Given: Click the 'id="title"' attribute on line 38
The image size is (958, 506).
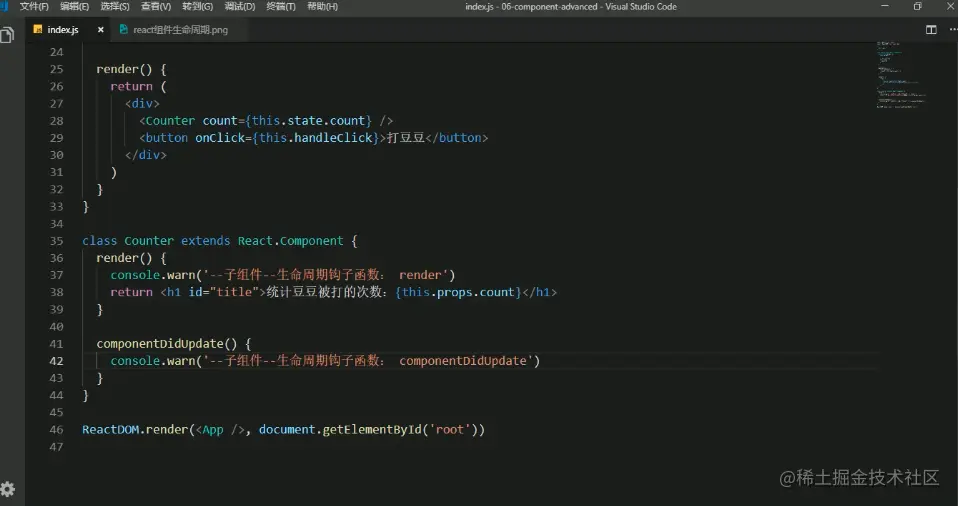Looking at the screenshot, I should (224, 292).
